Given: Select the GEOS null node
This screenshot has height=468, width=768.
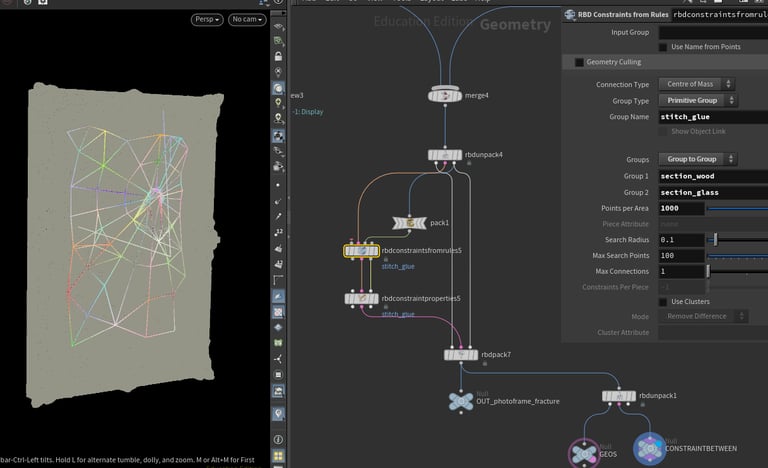Looking at the screenshot, I should pyautogui.click(x=584, y=454).
